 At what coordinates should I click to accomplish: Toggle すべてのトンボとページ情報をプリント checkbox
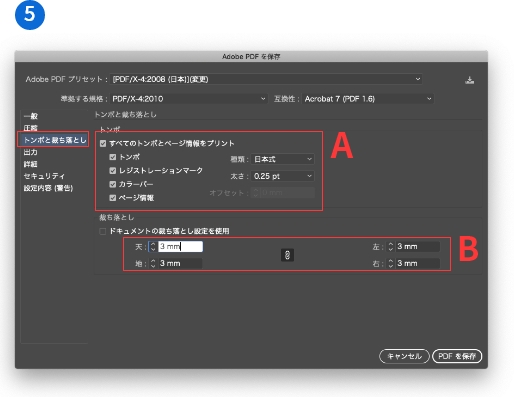click(x=103, y=144)
